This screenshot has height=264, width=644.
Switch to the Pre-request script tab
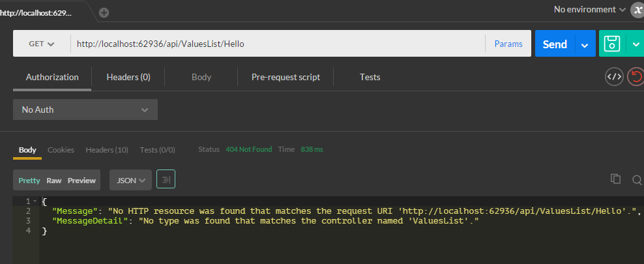(285, 77)
